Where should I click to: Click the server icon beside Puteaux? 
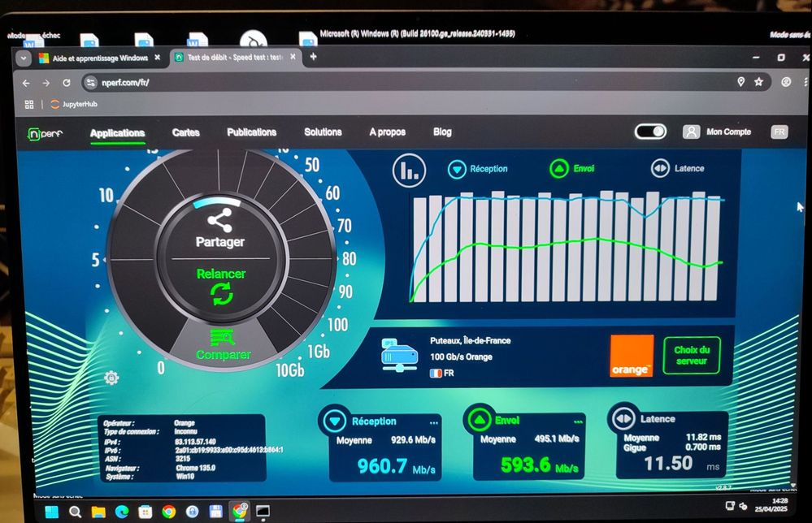coord(399,355)
